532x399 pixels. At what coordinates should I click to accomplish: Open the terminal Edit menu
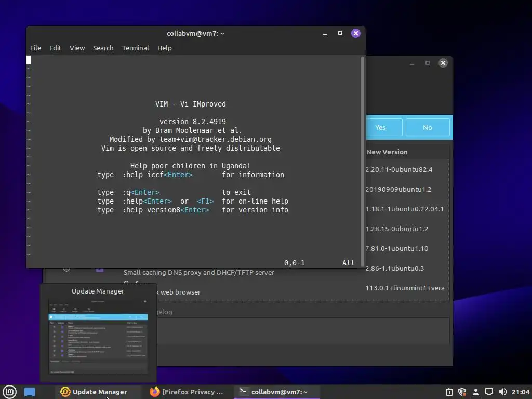pyautogui.click(x=55, y=48)
